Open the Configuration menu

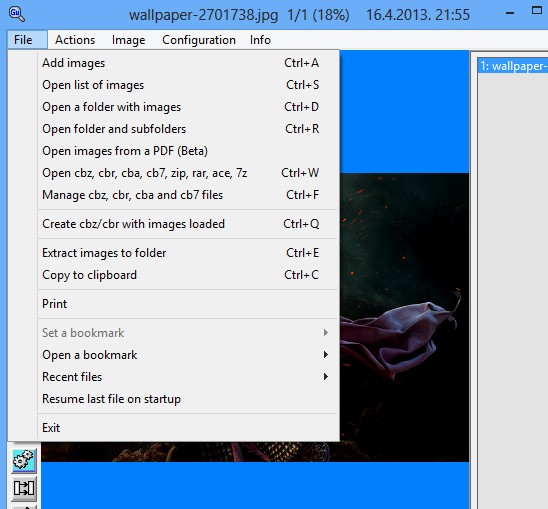click(x=199, y=40)
